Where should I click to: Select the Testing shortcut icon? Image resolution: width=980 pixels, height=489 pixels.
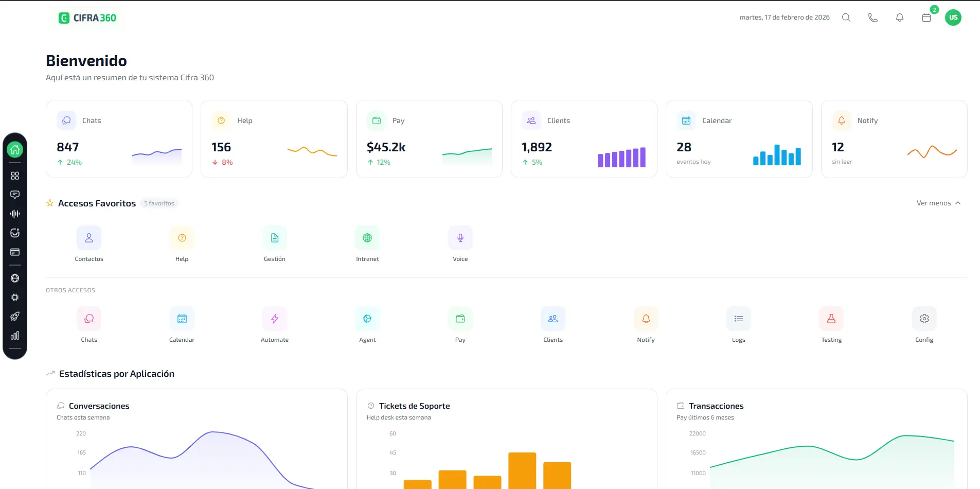tap(831, 319)
